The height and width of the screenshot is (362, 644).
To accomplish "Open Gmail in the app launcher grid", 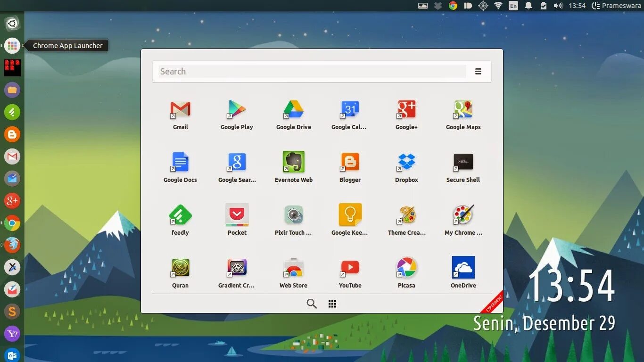I will coord(180,110).
